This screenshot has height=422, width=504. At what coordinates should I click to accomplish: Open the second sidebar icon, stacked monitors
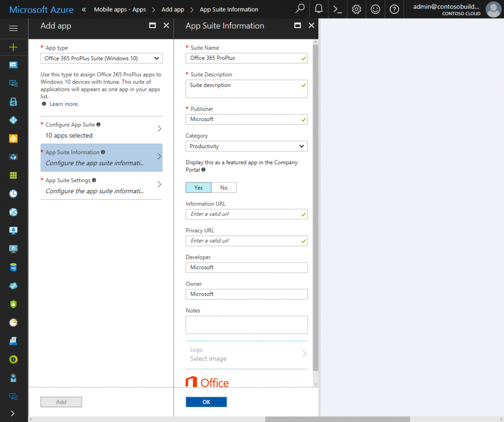click(13, 84)
